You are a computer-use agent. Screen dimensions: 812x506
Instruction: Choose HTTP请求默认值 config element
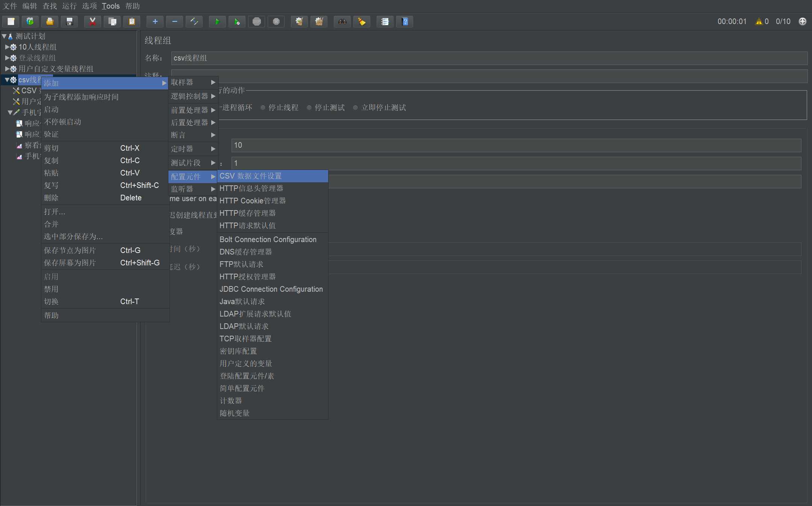[x=273, y=226]
